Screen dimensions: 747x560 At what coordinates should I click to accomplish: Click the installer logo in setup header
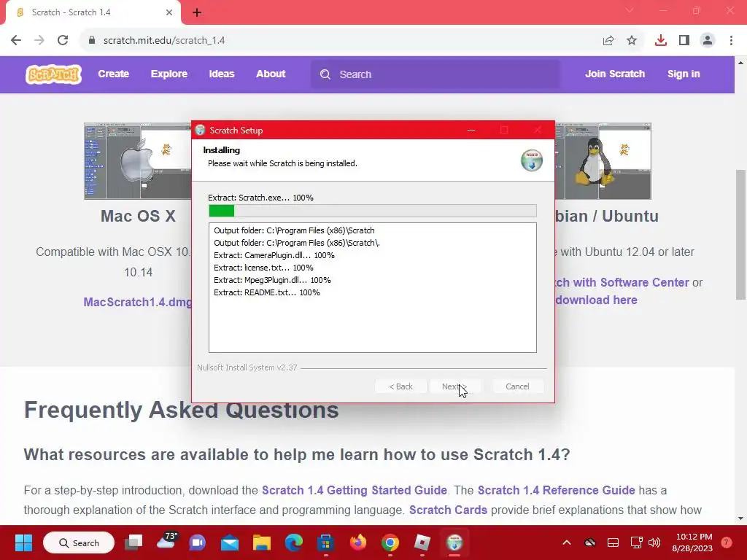(531, 160)
